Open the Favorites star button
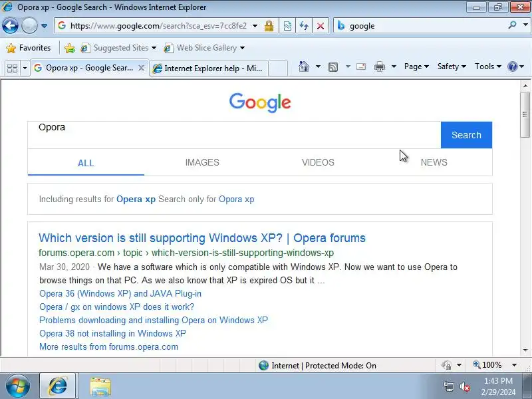532x399 pixels. click(29, 48)
